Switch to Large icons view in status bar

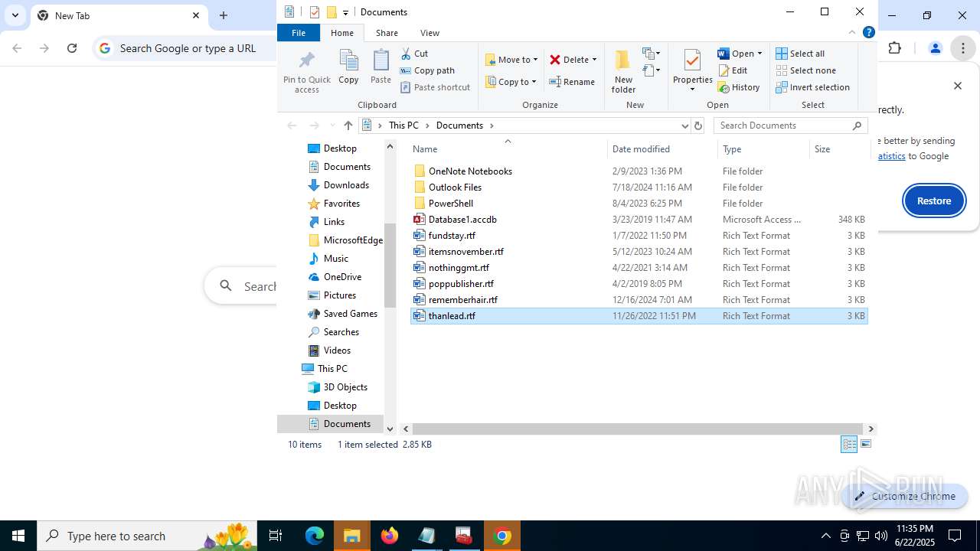[866, 445]
